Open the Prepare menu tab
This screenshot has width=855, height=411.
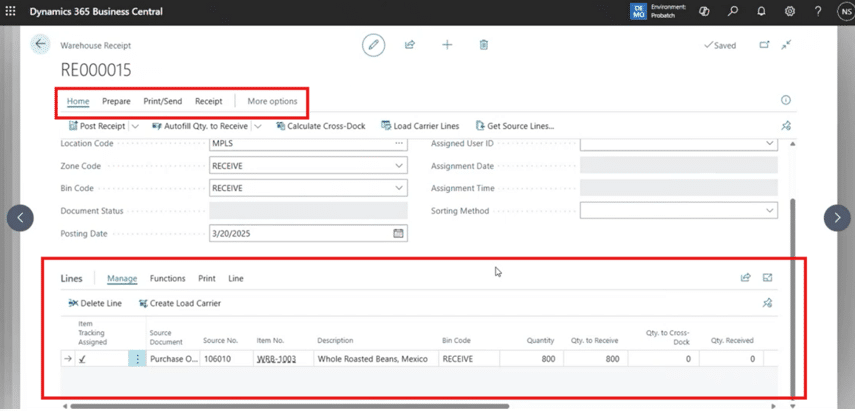[116, 101]
